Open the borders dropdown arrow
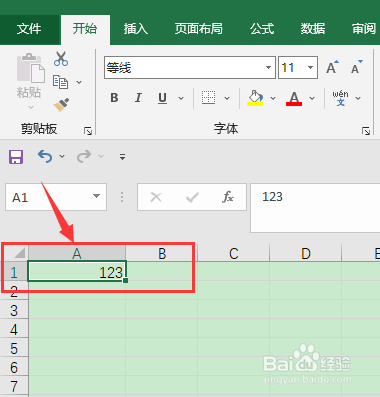 coord(227,98)
